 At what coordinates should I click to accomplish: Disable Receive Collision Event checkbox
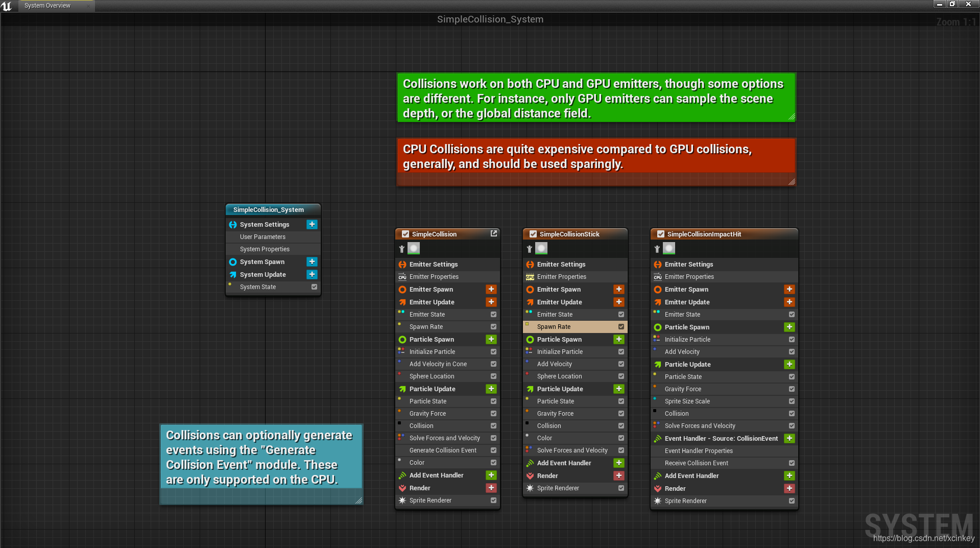click(792, 463)
